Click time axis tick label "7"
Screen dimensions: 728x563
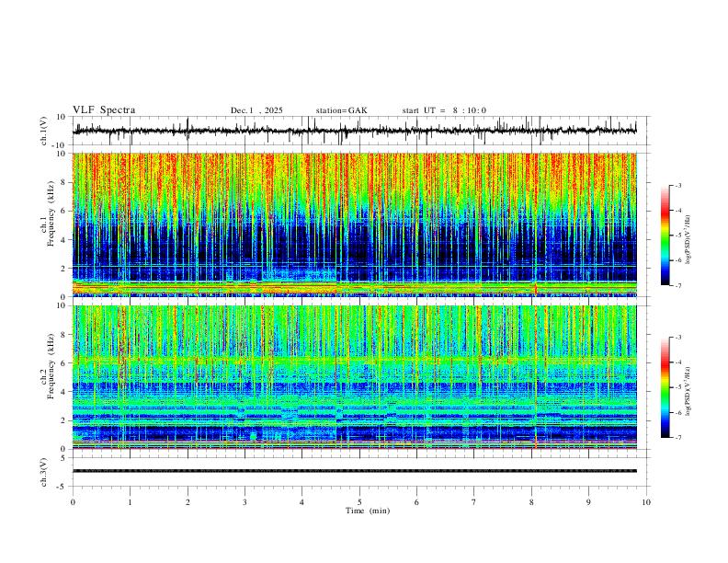(474, 502)
